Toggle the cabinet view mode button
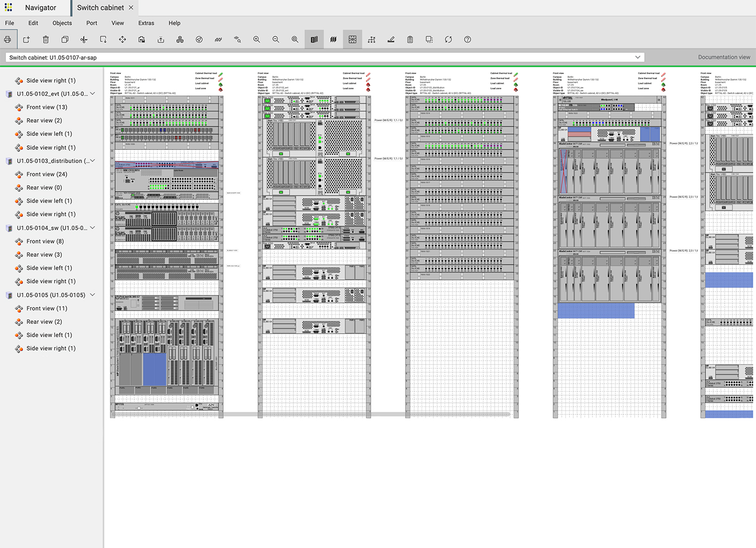The height and width of the screenshot is (548, 756). point(314,39)
